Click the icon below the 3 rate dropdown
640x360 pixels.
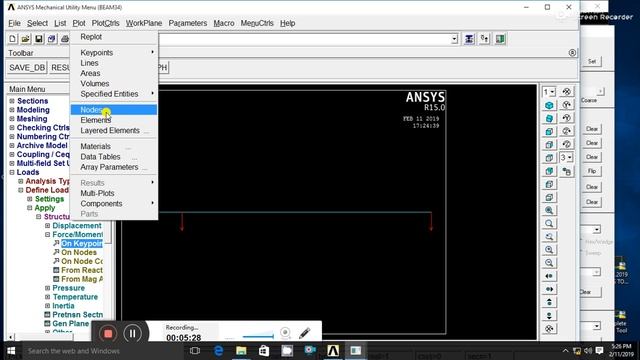coord(567,171)
